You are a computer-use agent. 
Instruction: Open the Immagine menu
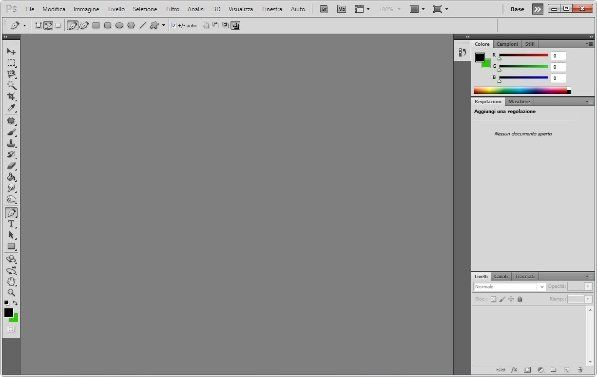[x=86, y=9]
